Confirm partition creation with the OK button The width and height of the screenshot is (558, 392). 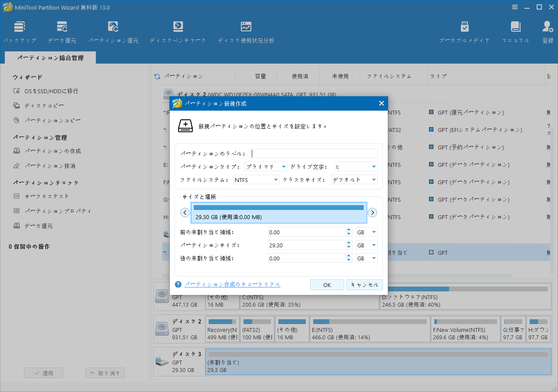tap(327, 284)
